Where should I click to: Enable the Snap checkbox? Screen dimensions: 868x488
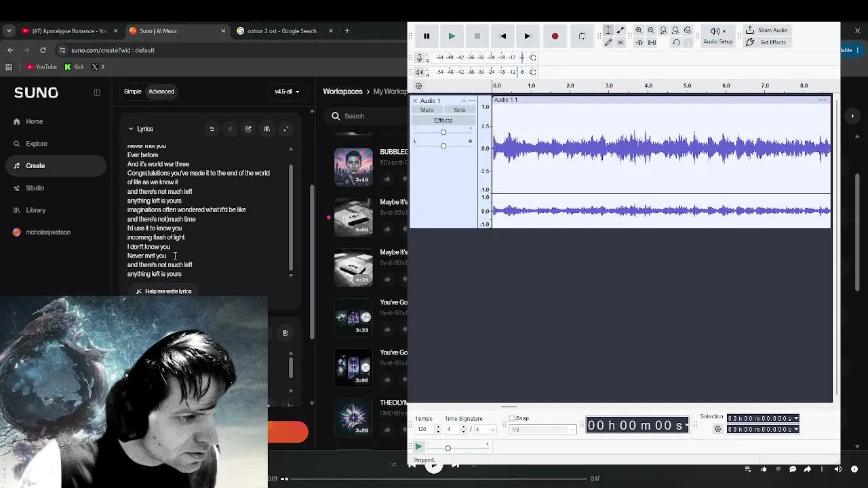(x=512, y=418)
